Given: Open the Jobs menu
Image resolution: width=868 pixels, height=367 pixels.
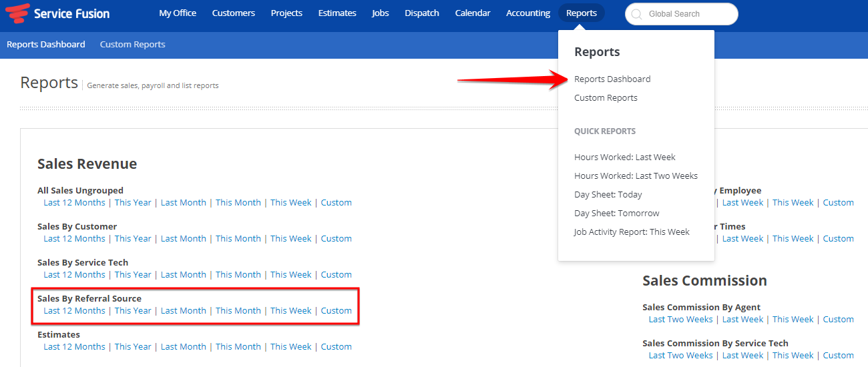Looking at the screenshot, I should pos(381,13).
